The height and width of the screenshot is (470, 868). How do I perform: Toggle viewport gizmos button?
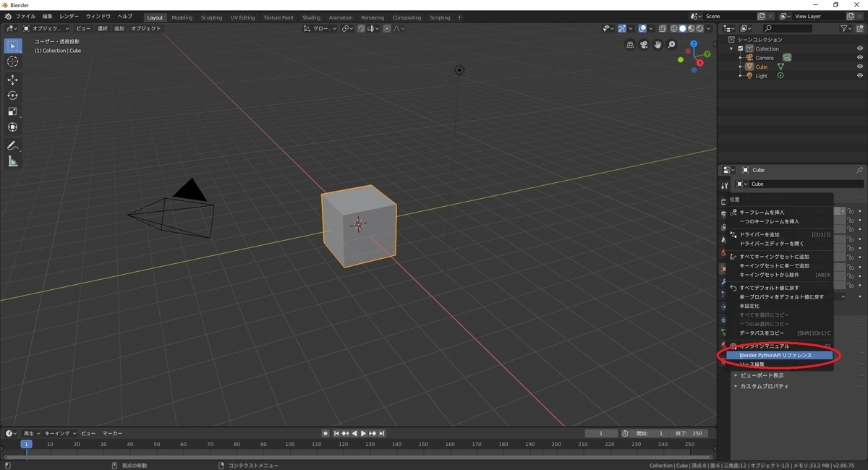(622, 28)
